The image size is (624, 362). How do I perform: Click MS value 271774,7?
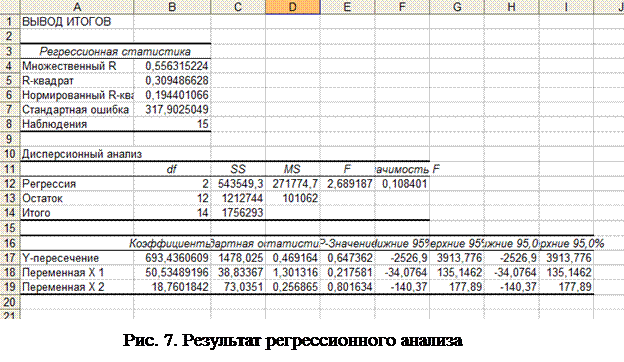click(292, 184)
